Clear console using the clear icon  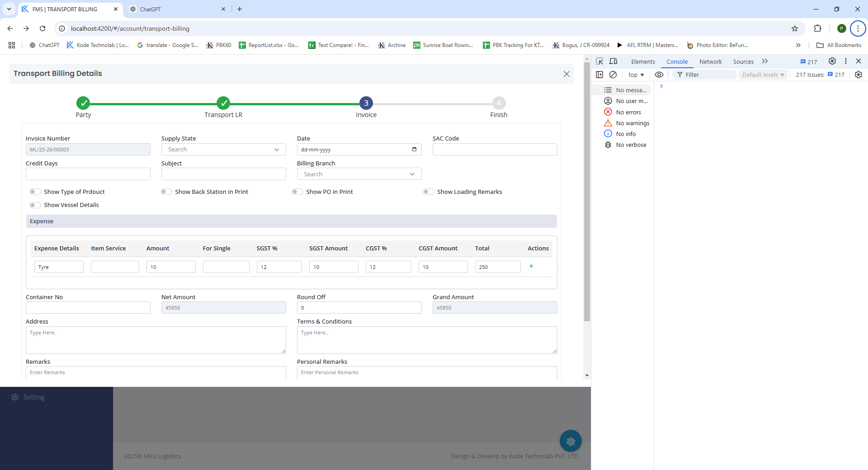tap(613, 75)
